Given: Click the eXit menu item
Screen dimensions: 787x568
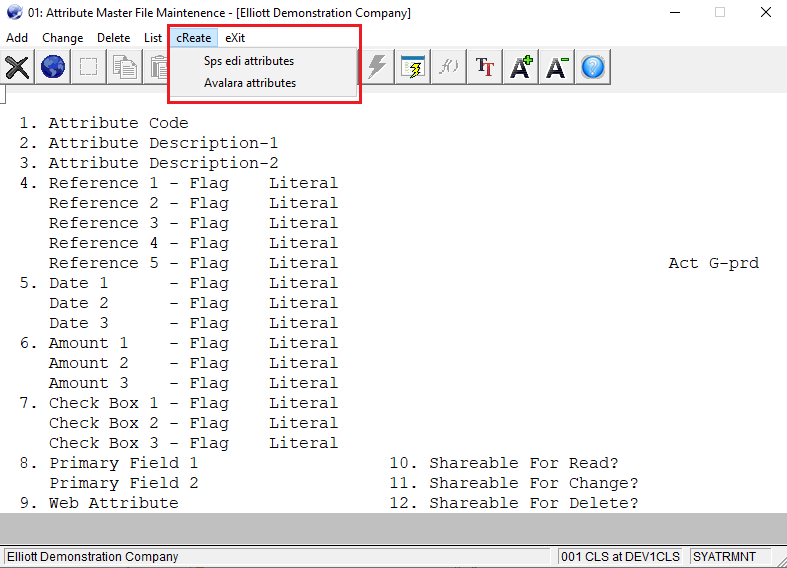Looking at the screenshot, I should (235, 37).
